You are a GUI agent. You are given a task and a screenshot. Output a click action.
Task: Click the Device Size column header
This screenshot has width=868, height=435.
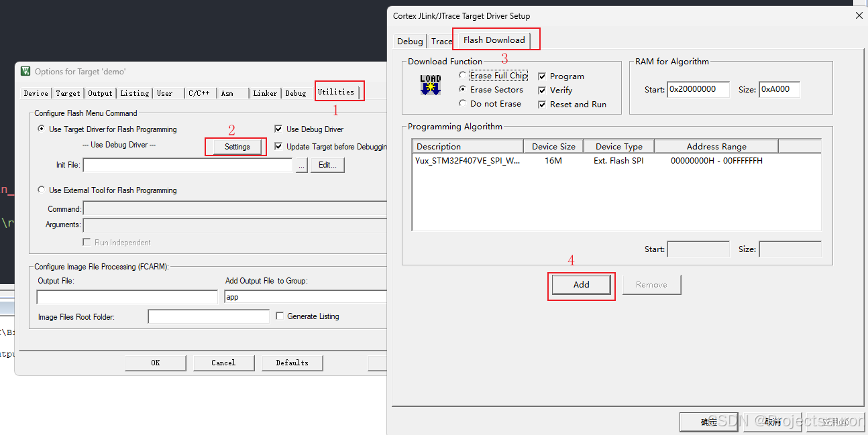pos(553,147)
